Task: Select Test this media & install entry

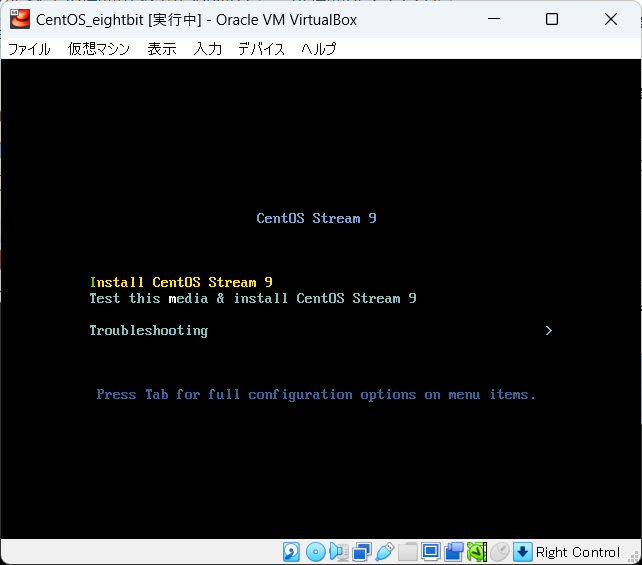Action: coord(253,298)
